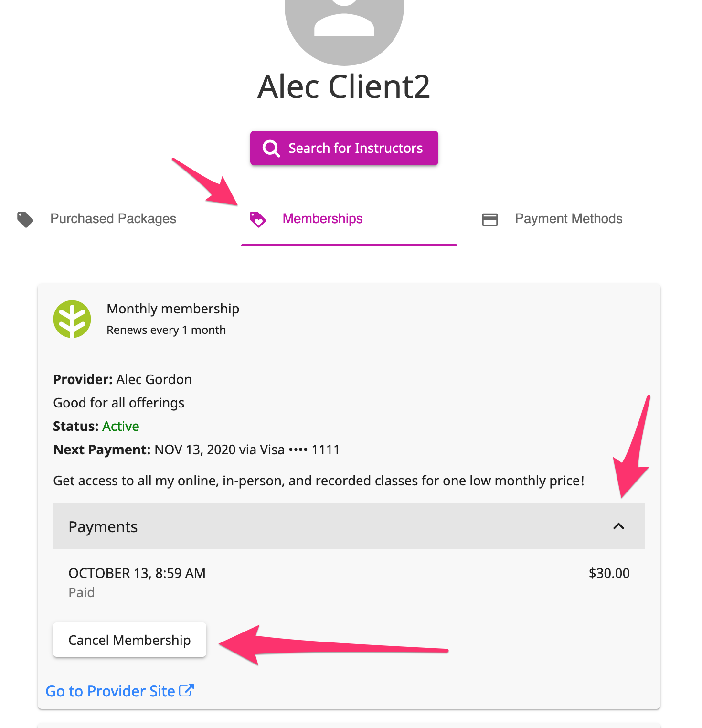702x728 pixels.
Task: Click the magnifying glass search icon
Action: tap(271, 148)
